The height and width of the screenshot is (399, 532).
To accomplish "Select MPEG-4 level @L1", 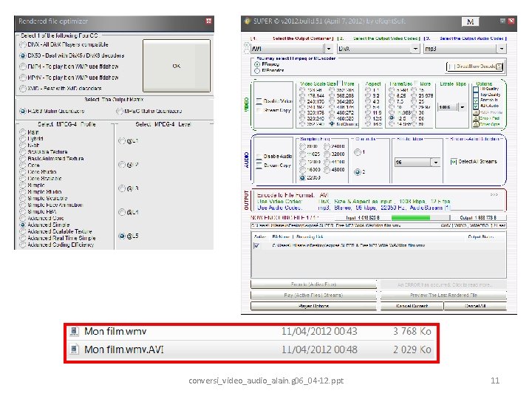I will [x=122, y=141].
